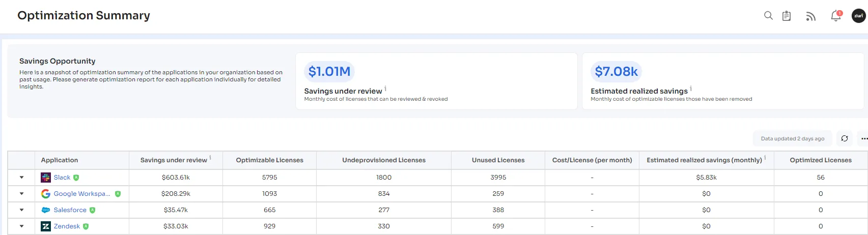Click info icon next to Estimated realized savings card title
This screenshot has height=235, width=868.
[x=691, y=89]
